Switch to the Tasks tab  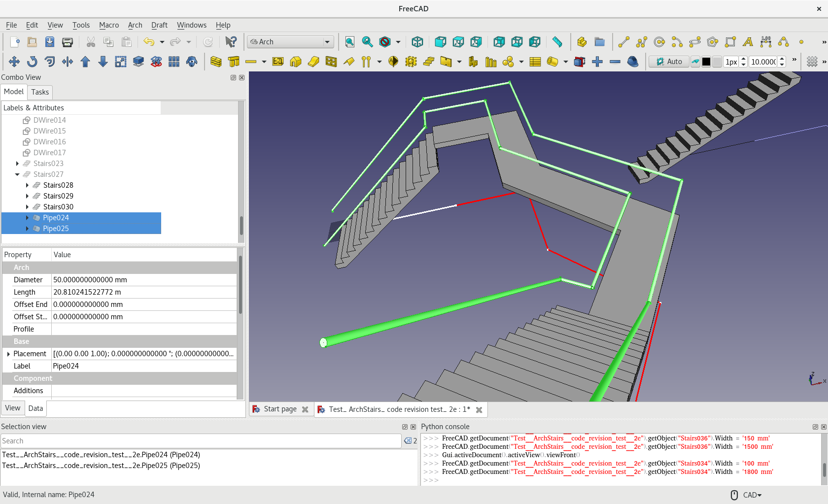[40, 92]
